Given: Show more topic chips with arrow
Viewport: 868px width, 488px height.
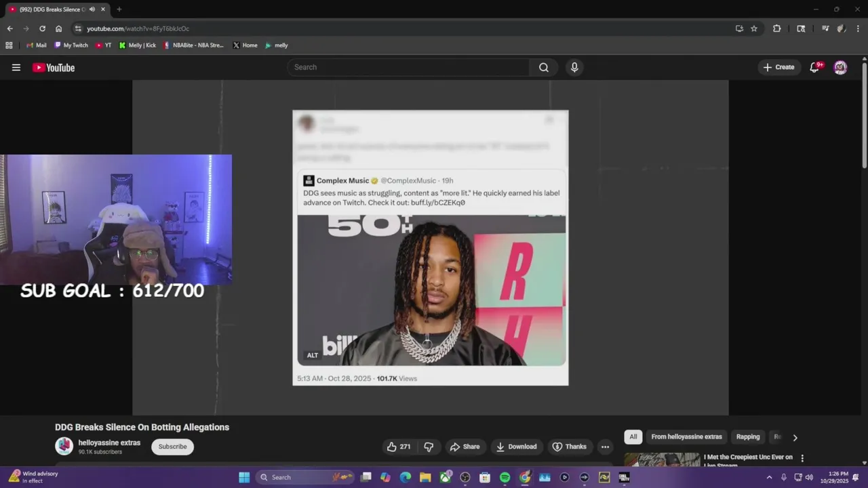Looking at the screenshot, I should tap(795, 437).
